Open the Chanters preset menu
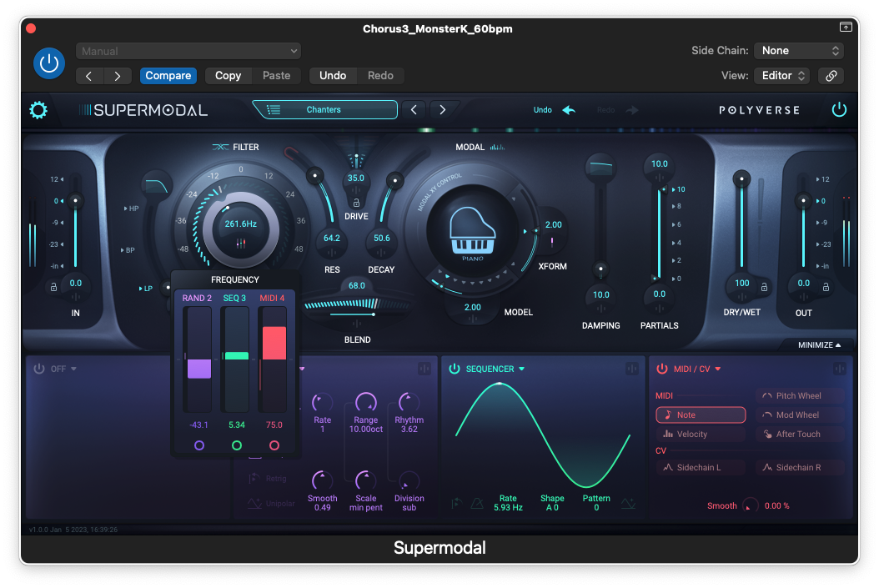The image size is (879, 588). coord(324,110)
